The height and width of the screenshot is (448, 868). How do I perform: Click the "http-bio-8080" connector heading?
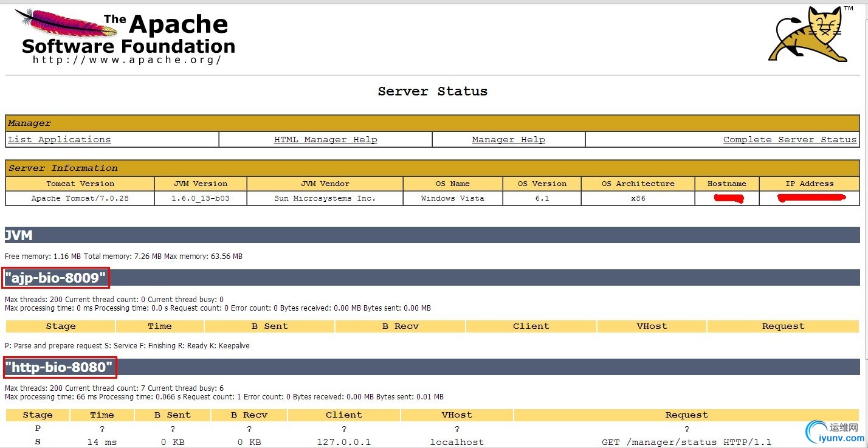click(60, 367)
